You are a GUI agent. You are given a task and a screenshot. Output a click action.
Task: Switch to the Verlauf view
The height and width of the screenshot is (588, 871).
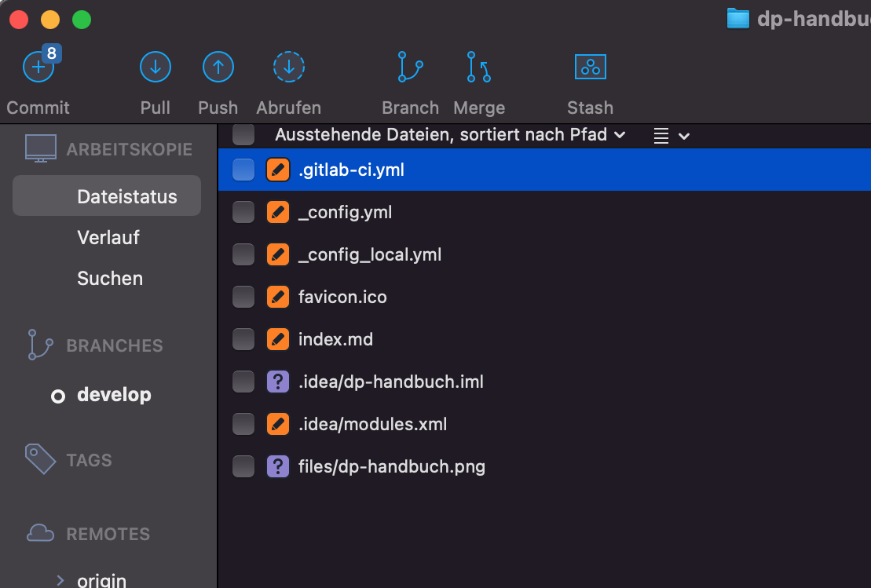(x=108, y=238)
